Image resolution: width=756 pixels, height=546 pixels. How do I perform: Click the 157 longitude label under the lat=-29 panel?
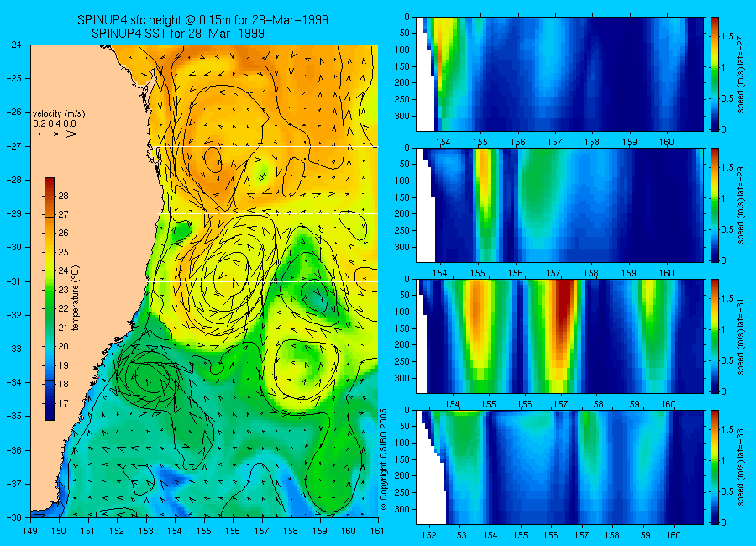pyautogui.click(x=554, y=274)
